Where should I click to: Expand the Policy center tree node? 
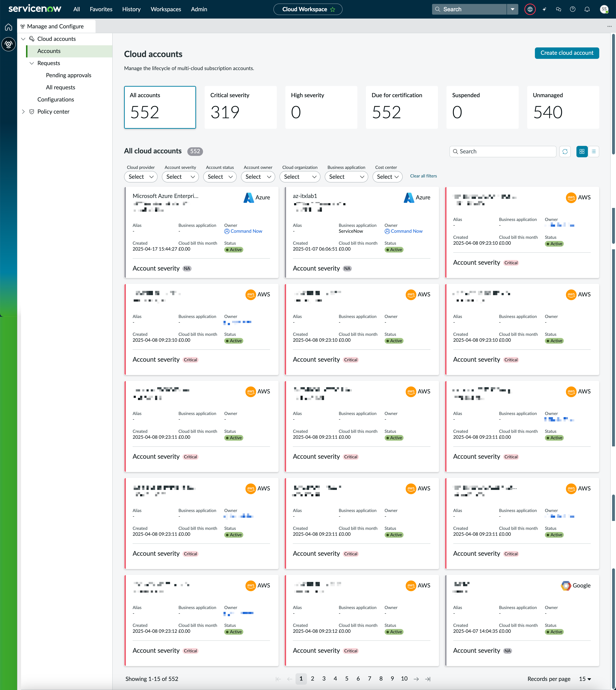[x=23, y=112]
